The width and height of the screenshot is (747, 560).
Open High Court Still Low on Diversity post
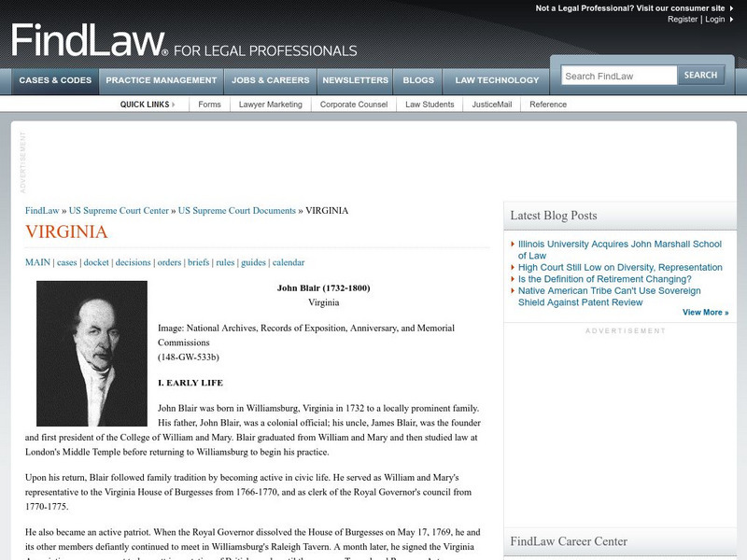[620, 267]
